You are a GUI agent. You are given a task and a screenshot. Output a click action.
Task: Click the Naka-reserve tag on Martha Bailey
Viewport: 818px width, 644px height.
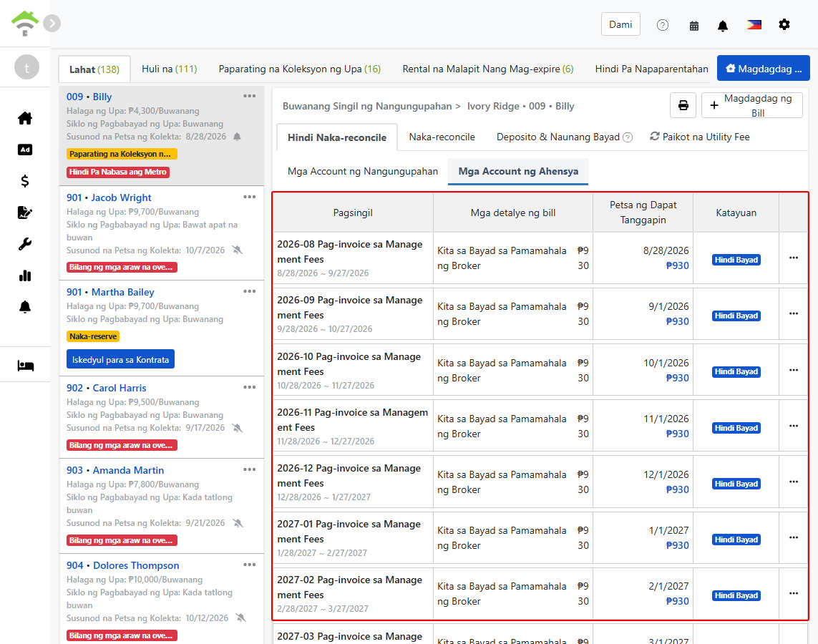click(93, 336)
